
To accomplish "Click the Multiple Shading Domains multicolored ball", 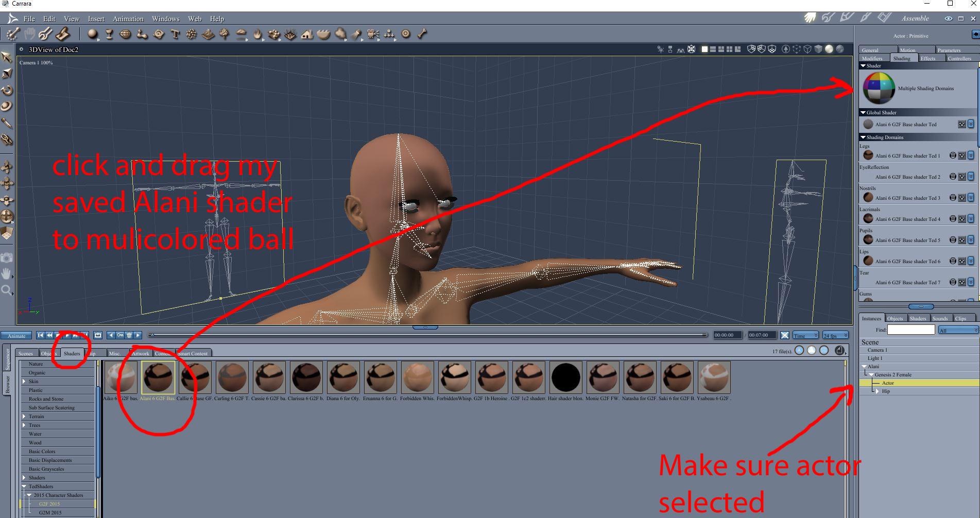I will tap(879, 88).
